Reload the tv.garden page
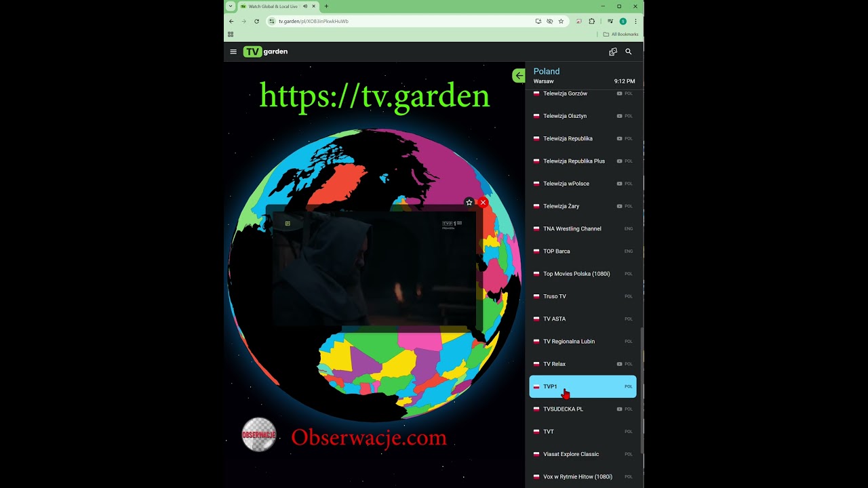The width and height of the screenshot is (868, 488). click(x=256, y=21)
